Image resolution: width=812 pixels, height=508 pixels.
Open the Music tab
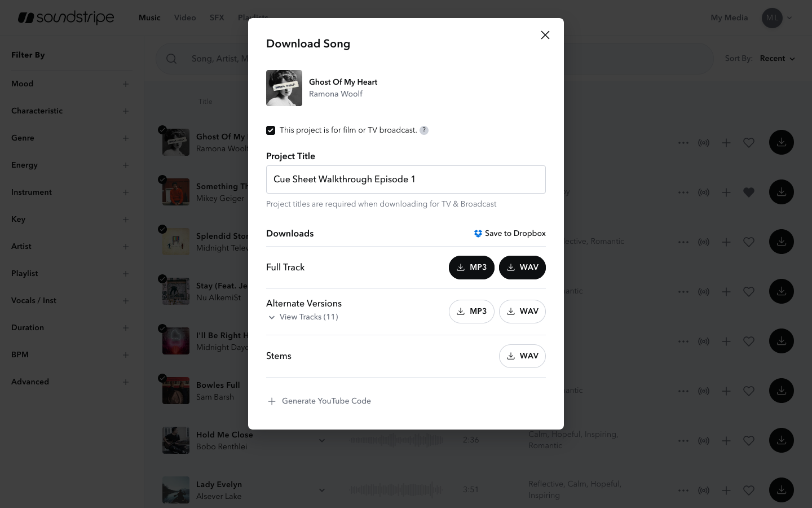tap(149, 18)
